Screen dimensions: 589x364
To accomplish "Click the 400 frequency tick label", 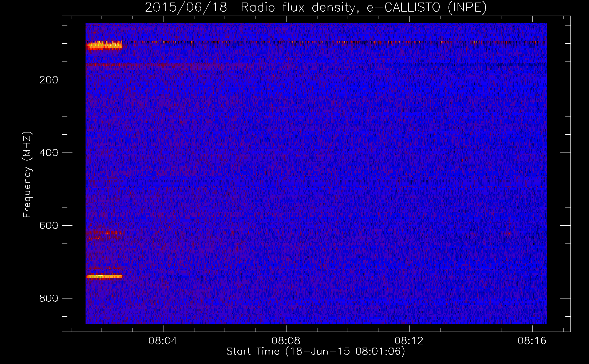I will (x=49, y=153).
